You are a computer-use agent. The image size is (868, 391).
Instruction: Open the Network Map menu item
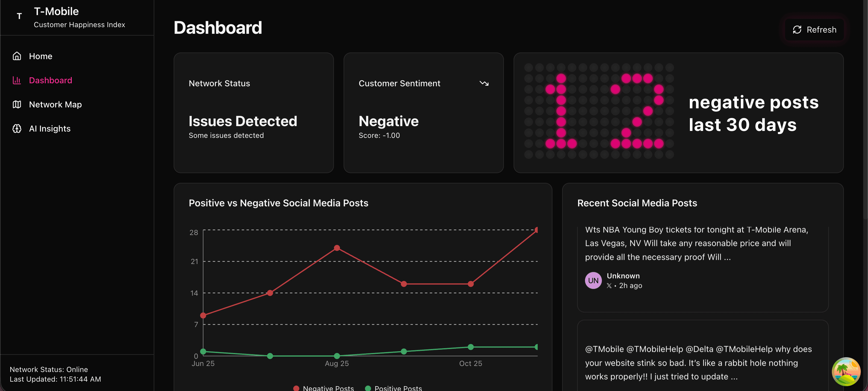55,105
